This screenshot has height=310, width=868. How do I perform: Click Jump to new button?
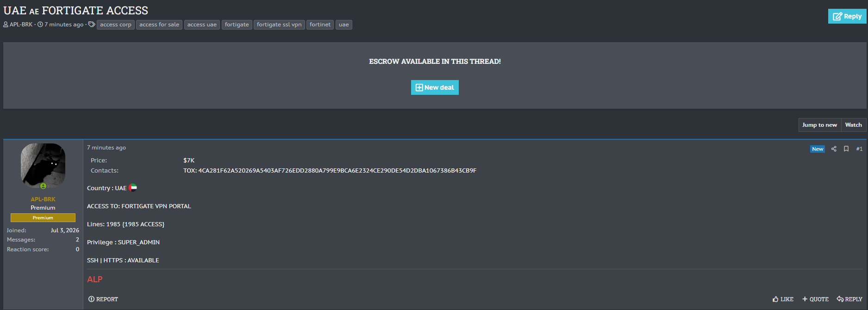click(819, 125)
